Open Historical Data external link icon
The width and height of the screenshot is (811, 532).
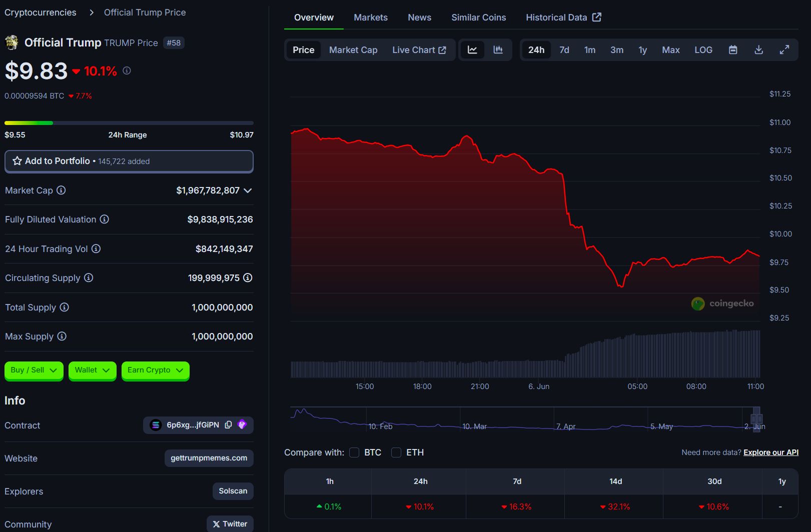coord(596,17)
